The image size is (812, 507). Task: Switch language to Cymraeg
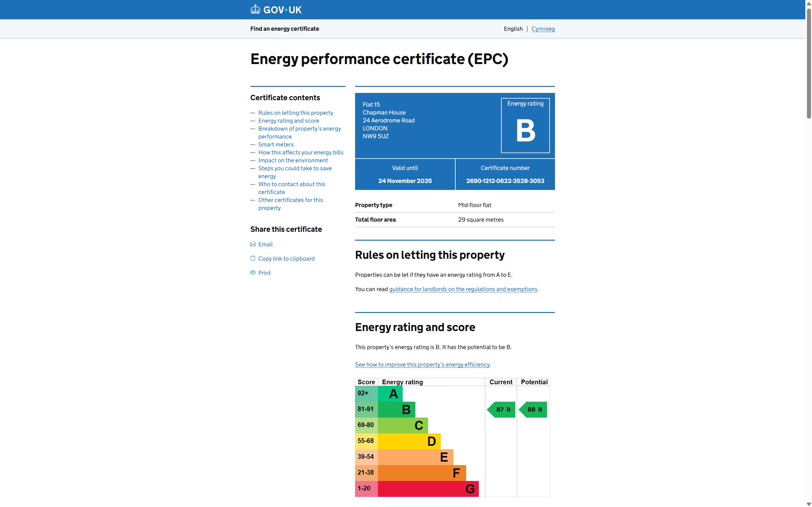543,29
